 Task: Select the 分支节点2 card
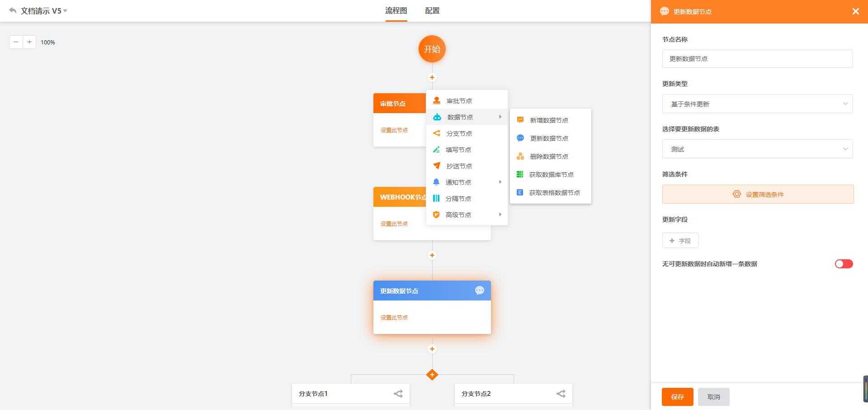[x=514, y=394]
